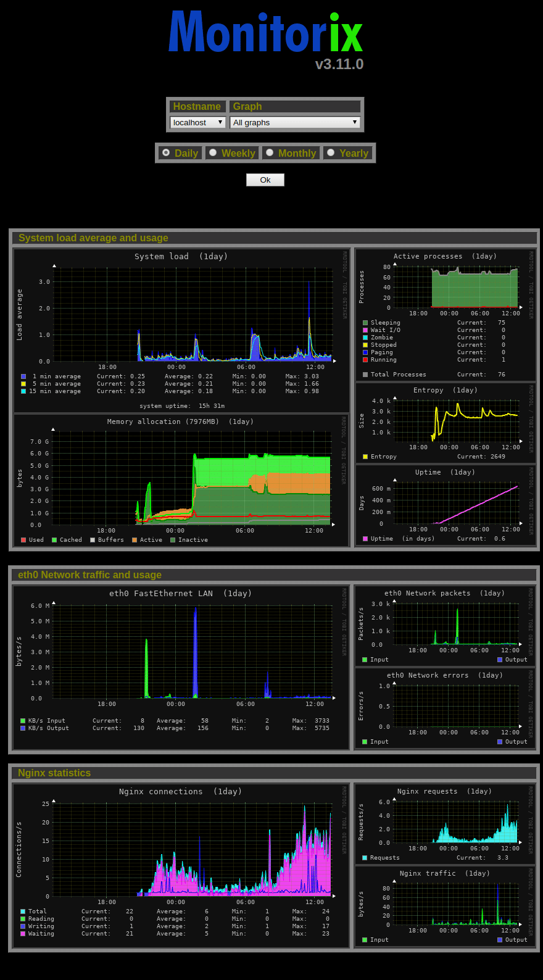Open the Uptime graph
The image size is (543, 980).
pos(446,505)
